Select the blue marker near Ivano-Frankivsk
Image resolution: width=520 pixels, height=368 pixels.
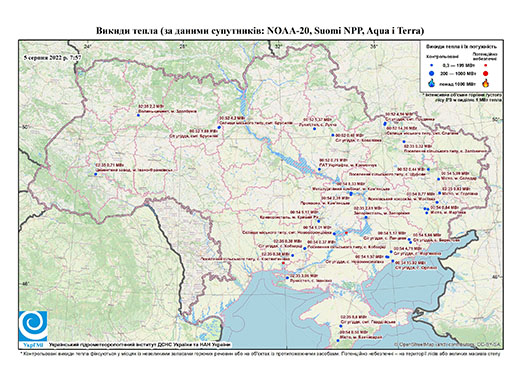[96, 174]
